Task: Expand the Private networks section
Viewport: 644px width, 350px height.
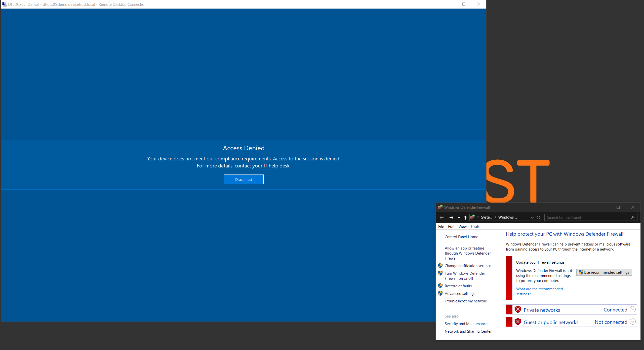Action: click(633, 309)
